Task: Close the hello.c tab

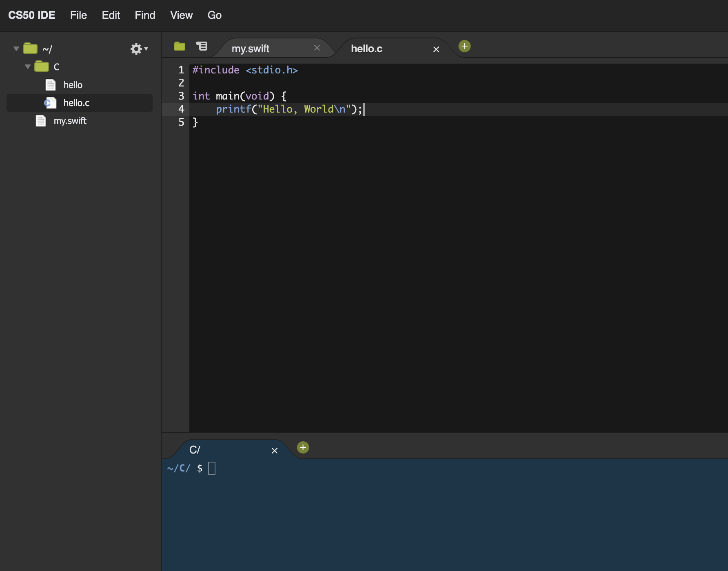Action: point(436,49)
